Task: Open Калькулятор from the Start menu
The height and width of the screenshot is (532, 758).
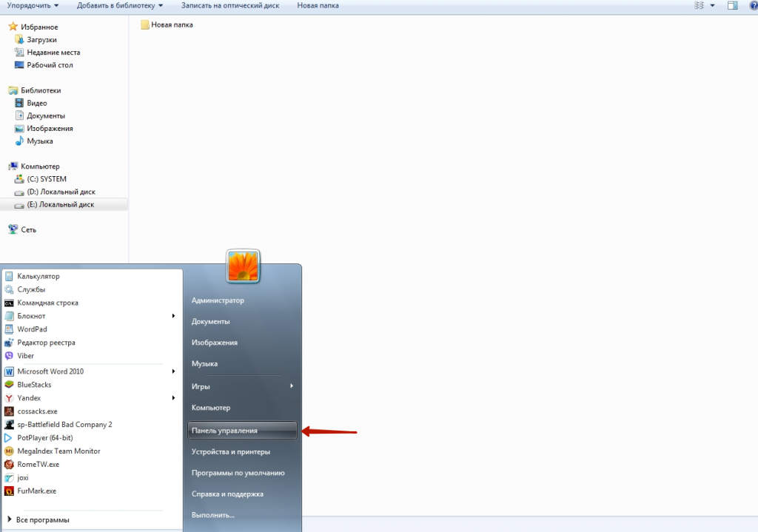Action: coord(38,276)
